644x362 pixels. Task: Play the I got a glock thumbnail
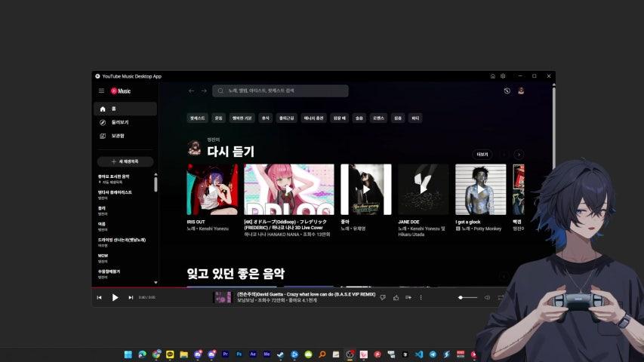[480, 189]
